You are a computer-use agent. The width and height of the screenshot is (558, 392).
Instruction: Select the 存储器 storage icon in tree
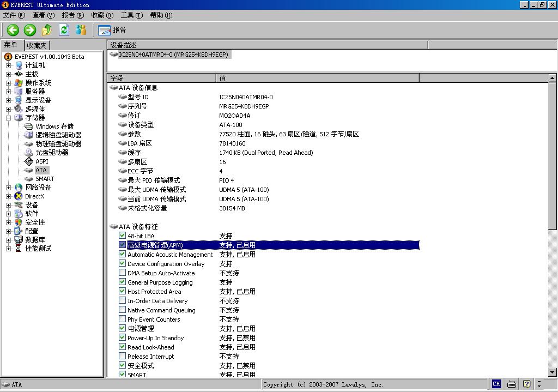19,118
